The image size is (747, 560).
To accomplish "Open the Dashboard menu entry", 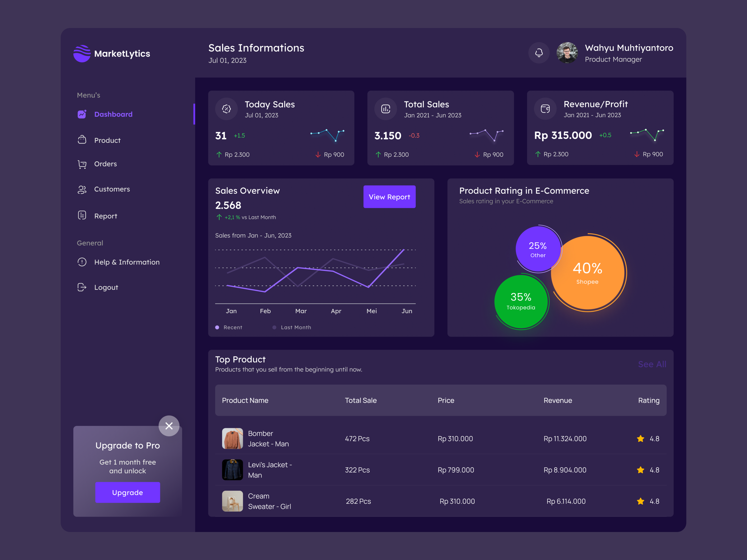I will tap(113, 114).
